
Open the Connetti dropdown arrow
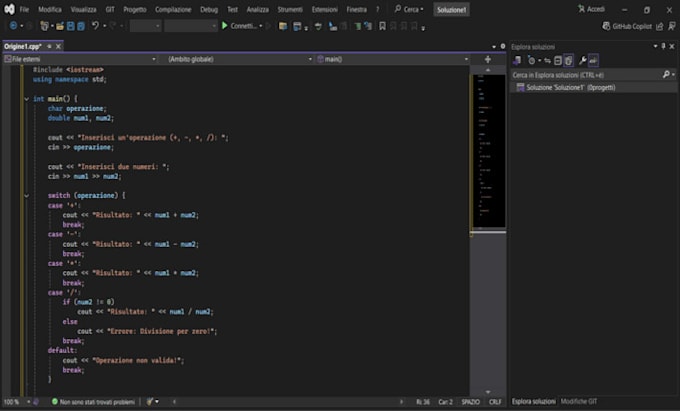click(x=261, y=26)
